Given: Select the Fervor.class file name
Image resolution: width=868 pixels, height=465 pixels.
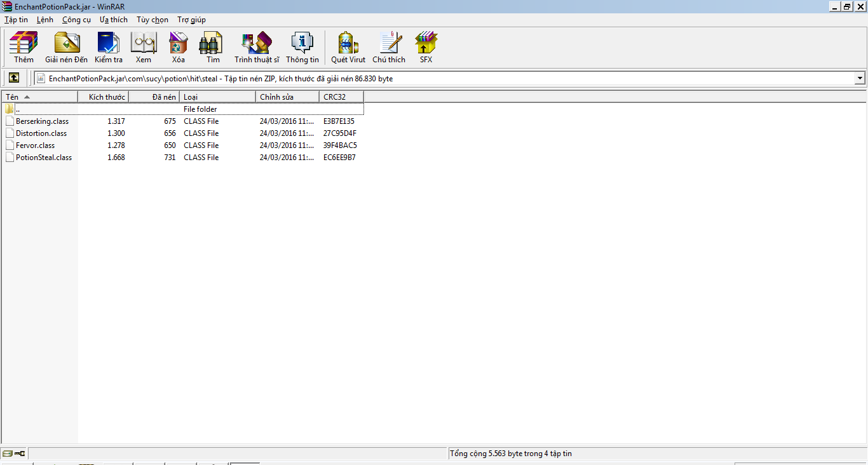Looking at the screenshot, I should click(35, 145).
